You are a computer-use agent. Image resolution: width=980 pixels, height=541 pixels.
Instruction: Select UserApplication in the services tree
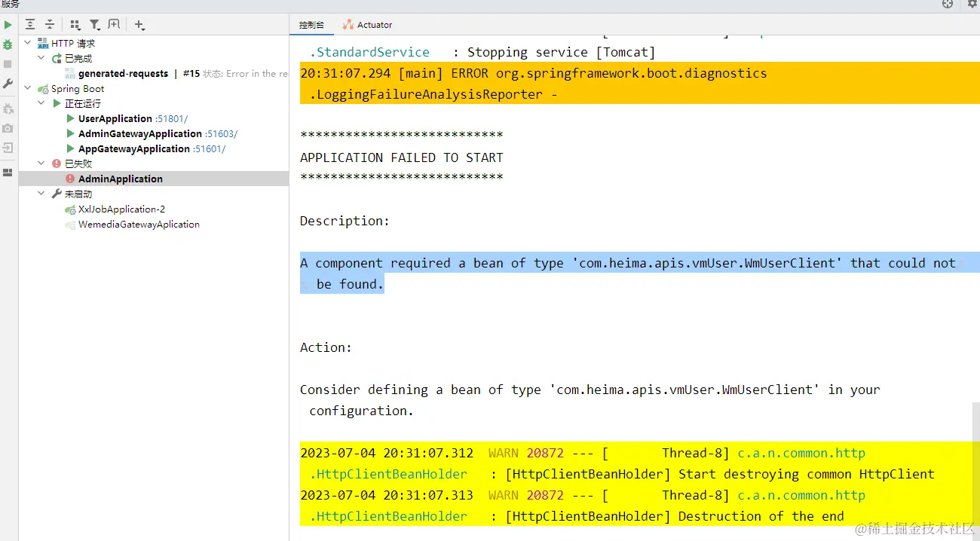(x=115, y=119)
